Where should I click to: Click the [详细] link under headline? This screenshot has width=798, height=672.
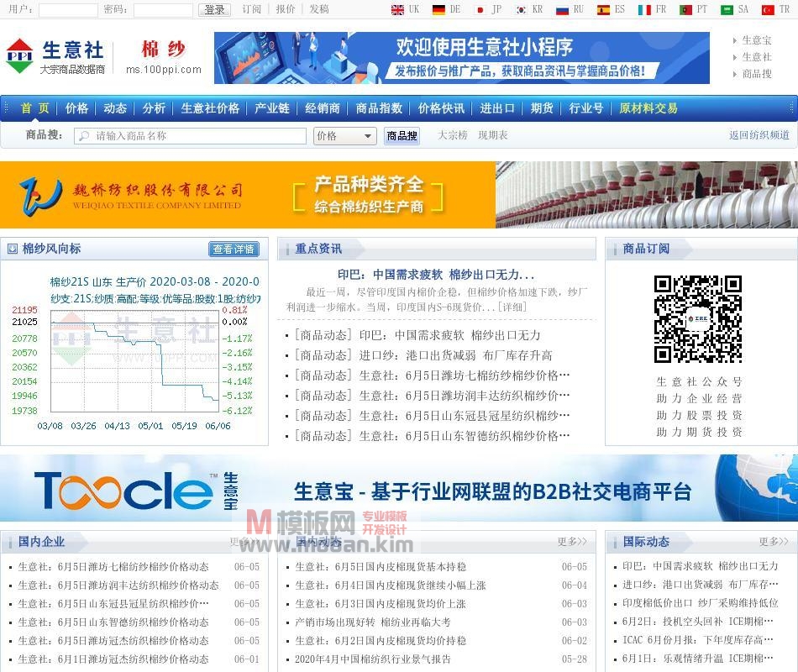[512, 307]
